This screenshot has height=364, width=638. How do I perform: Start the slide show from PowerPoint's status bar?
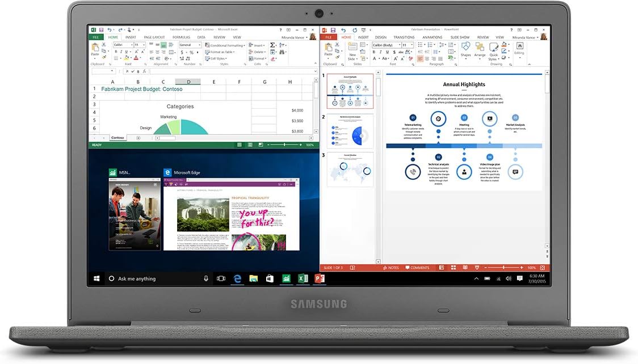click(477, 268)
